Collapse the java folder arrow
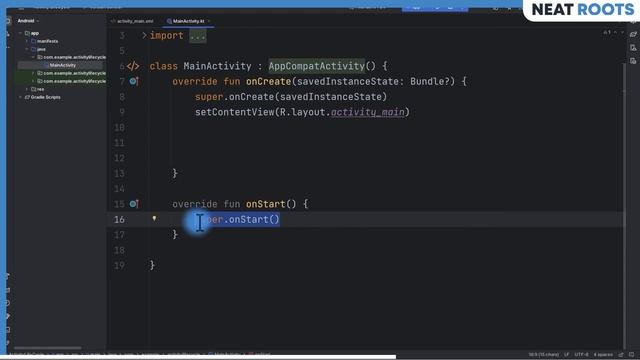This screenshot has height=360, width=640. (27, 49)
